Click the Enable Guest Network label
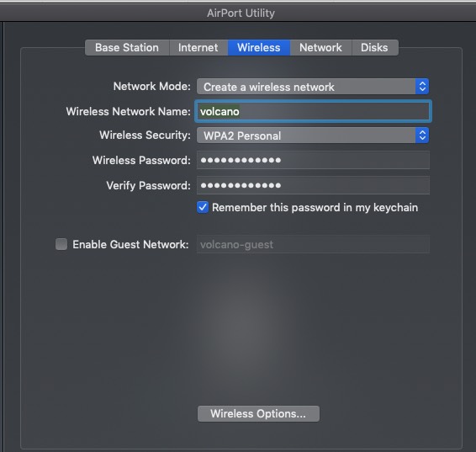 130,245
